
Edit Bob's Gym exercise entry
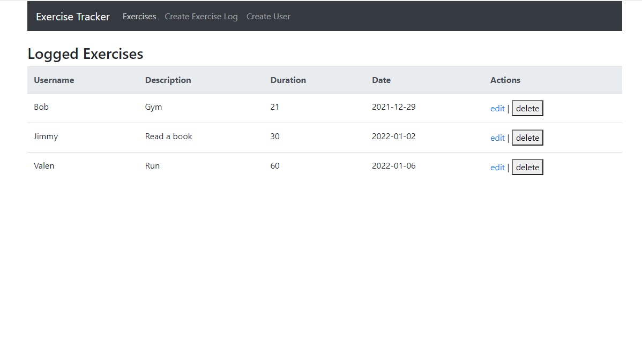tap(497, 108)
